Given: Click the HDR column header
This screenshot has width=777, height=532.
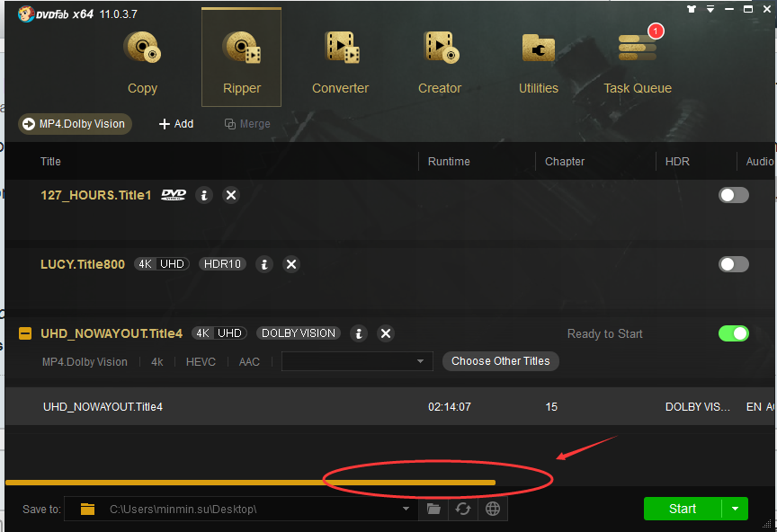Looking at the screenshot, I should coord(677,162).
